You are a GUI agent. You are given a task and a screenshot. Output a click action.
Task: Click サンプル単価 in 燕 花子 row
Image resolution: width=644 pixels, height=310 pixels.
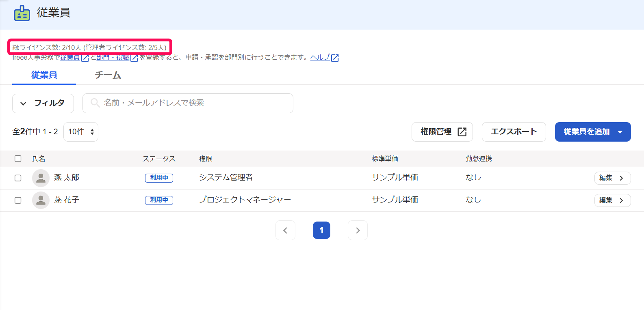[395, 200]
